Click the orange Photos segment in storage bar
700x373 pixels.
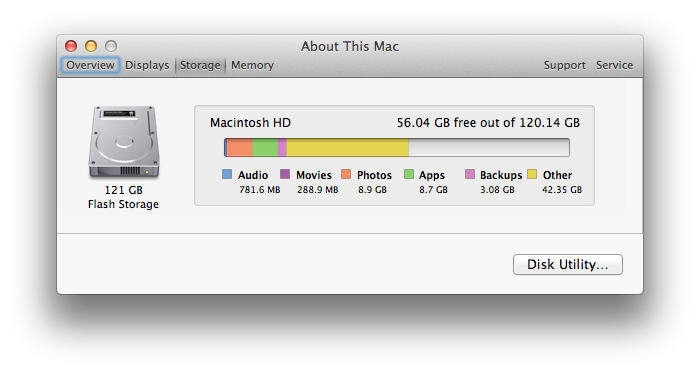(240, 148)
